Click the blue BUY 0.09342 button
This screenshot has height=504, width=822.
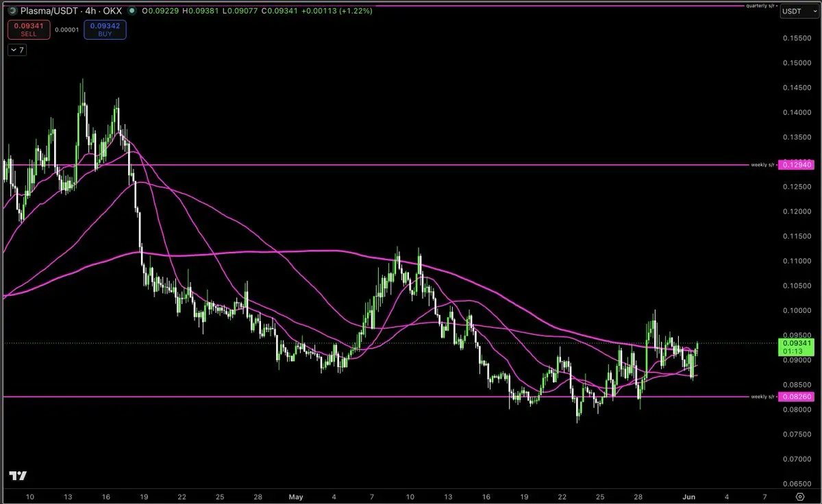coord(105,29)
